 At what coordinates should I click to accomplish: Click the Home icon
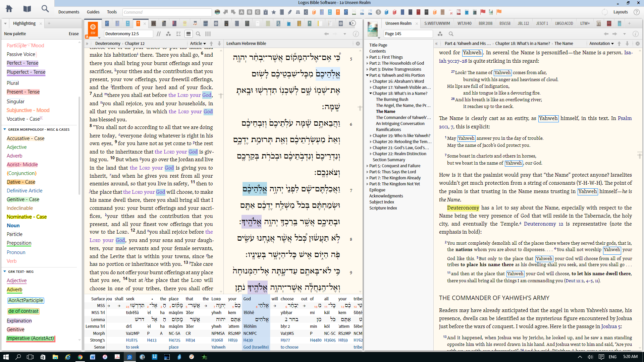click(9, 9)
